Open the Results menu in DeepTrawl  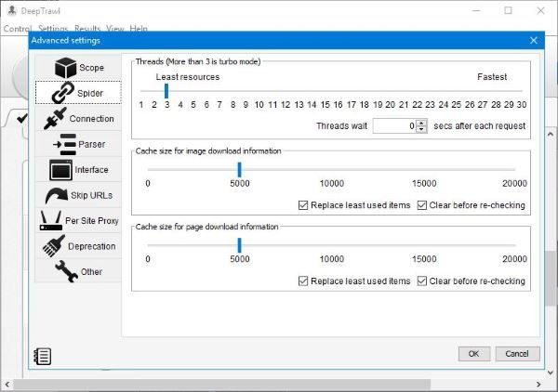[x=87, y=29]
